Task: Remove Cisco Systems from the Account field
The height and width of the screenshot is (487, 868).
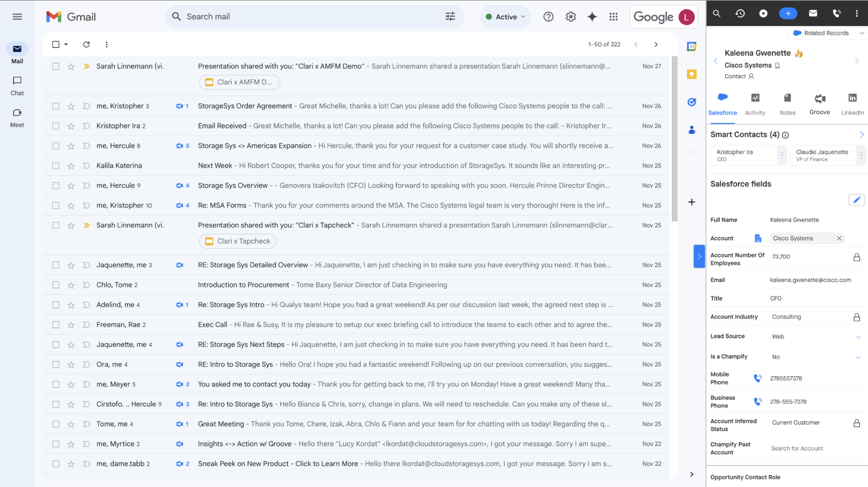Action: pyautogui.click(x=839, y=238)
